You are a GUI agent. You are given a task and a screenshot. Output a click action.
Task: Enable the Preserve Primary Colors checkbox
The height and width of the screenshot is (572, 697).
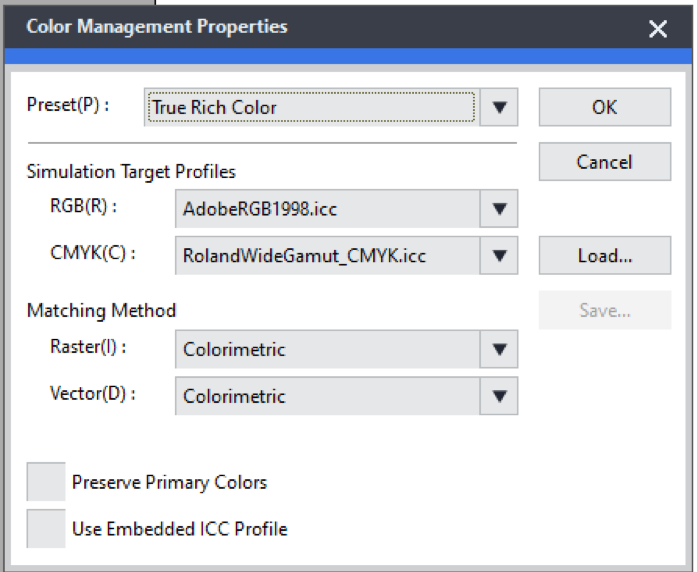[x=46, y=482]
